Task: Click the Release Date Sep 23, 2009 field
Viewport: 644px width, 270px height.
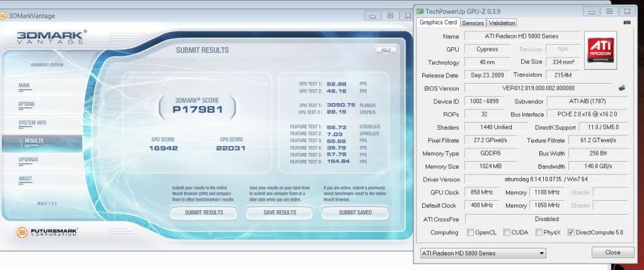Action: point(487,75)
